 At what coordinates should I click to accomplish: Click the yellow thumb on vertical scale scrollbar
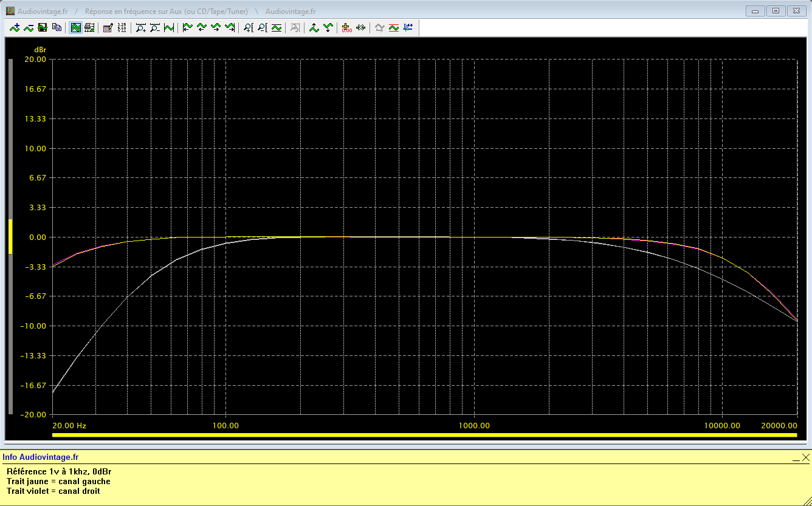point(10,236)
